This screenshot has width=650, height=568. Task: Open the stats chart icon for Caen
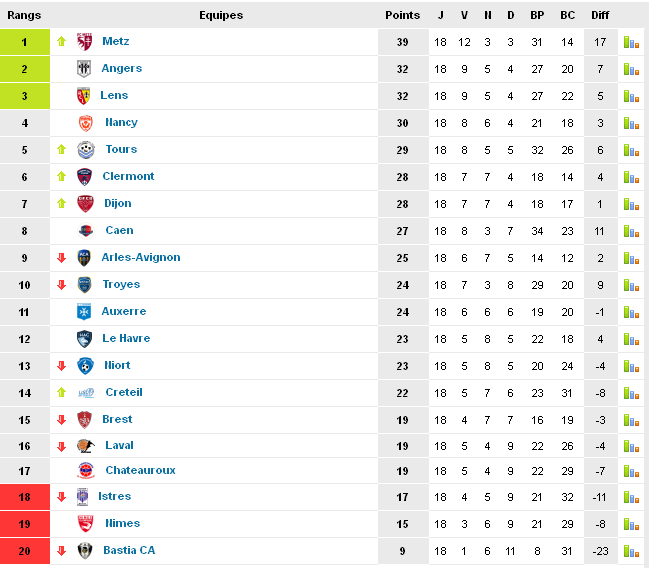point(631,231)
